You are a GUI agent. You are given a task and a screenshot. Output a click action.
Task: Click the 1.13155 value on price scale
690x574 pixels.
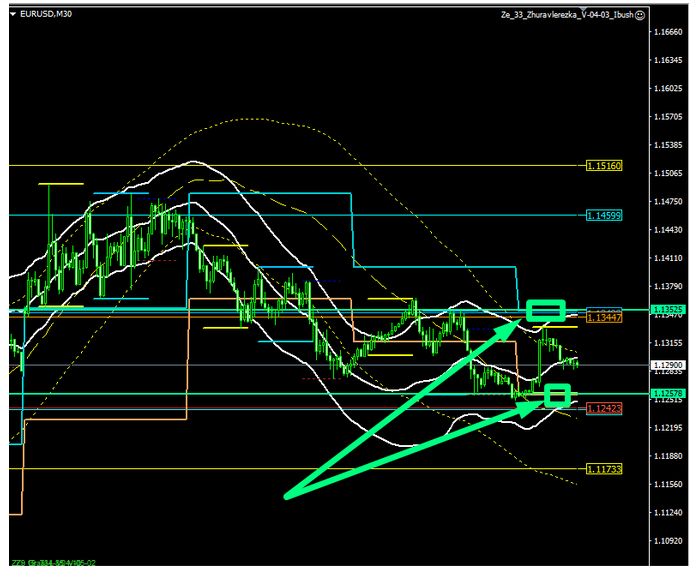point(668,343)
